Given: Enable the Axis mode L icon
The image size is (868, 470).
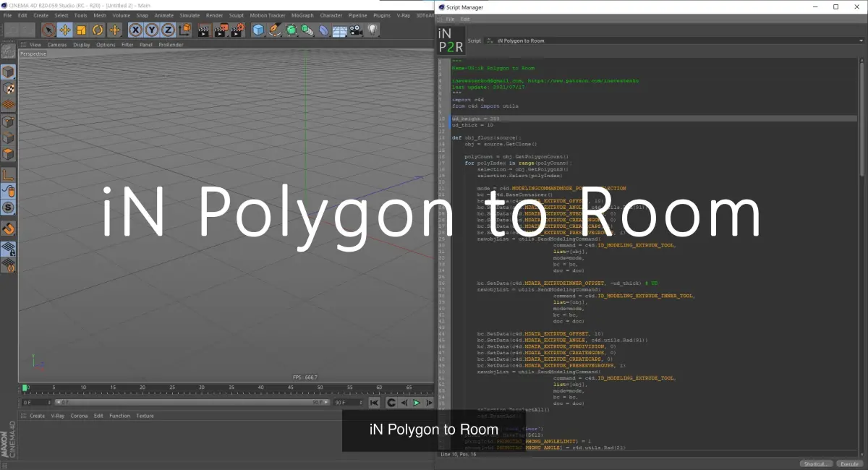Looking at the screenshot, I should coord(8,174).
